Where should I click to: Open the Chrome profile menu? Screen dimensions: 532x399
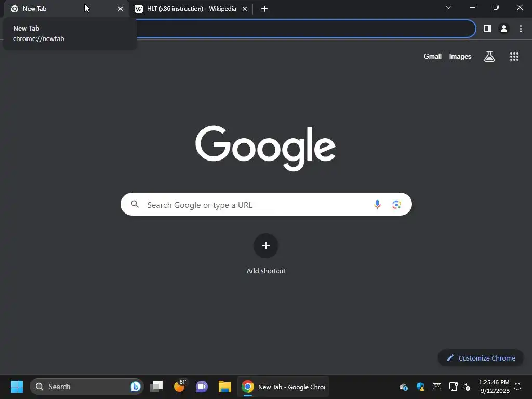point(504,29)
